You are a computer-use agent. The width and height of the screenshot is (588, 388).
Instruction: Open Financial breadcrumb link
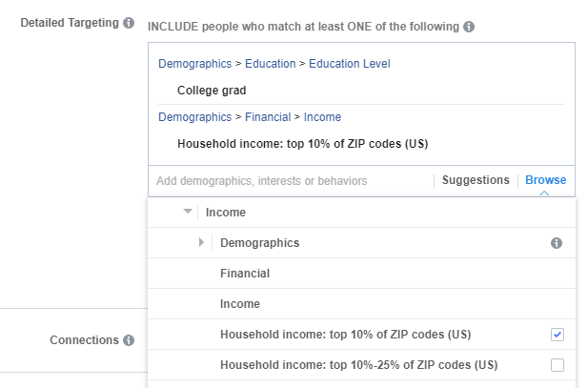(268, 117)
